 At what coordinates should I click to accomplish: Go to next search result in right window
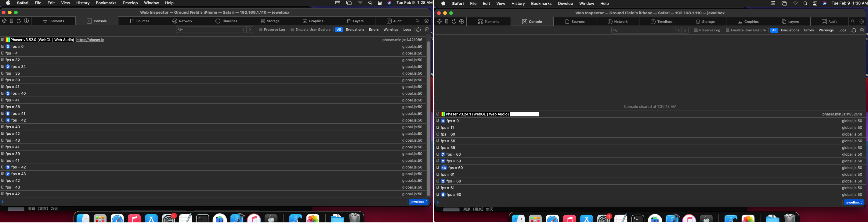click(685, 30)
